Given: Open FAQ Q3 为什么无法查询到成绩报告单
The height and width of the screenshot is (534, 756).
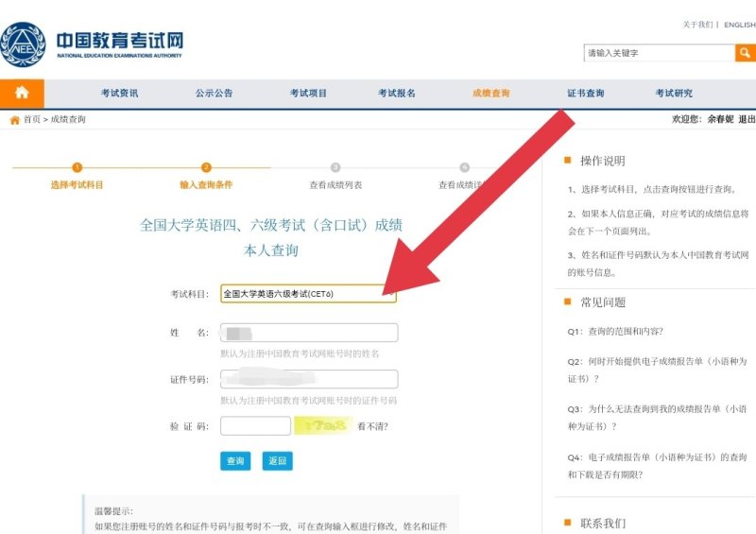Looking at the screenshot, I should pos(657,418).
